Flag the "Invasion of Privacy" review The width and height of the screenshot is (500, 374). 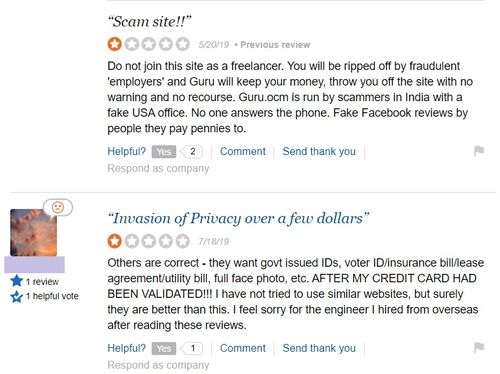click(479, 348)
